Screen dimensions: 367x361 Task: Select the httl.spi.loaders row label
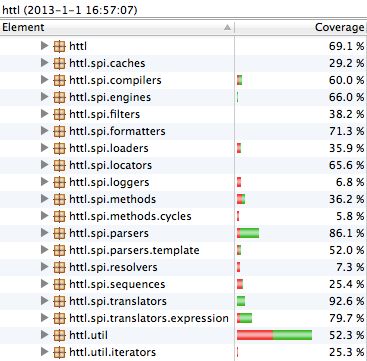pyautogui.click(x=109, y=148)
